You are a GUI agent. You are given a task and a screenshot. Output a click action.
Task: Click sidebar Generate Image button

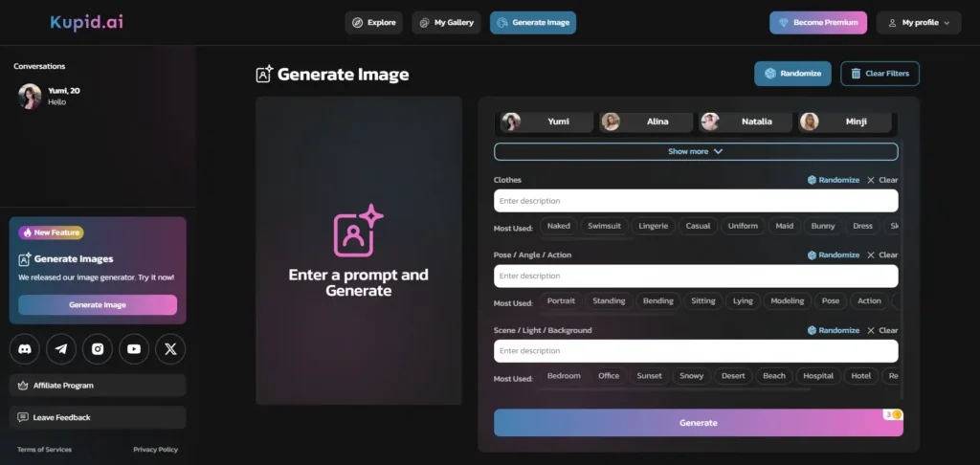98,305
